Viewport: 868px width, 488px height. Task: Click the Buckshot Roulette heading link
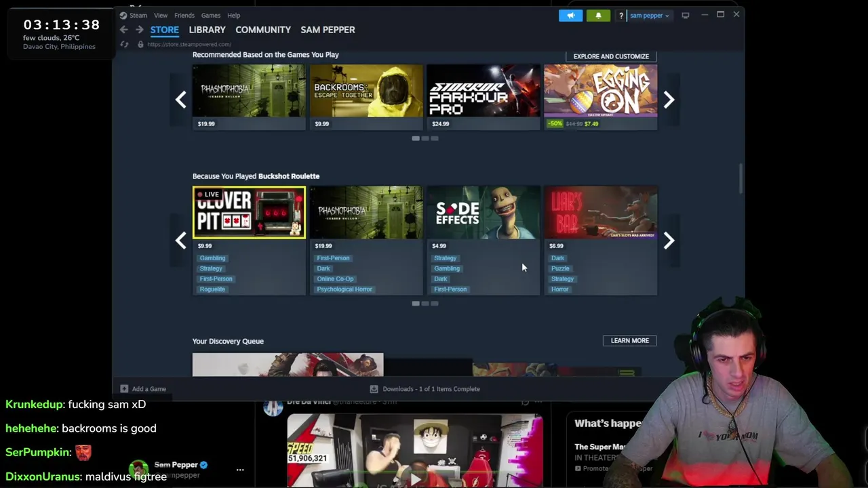[x=289, y=176]
